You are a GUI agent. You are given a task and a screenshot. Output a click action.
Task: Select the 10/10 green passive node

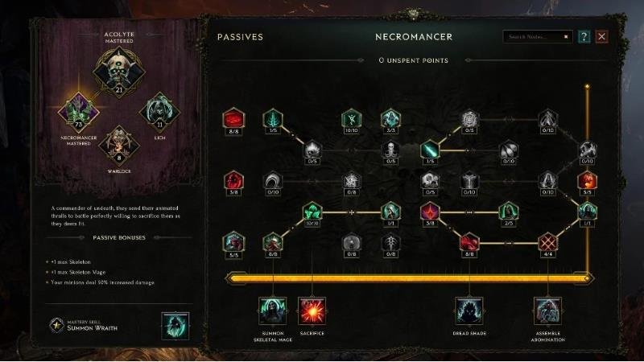(312, 212)
